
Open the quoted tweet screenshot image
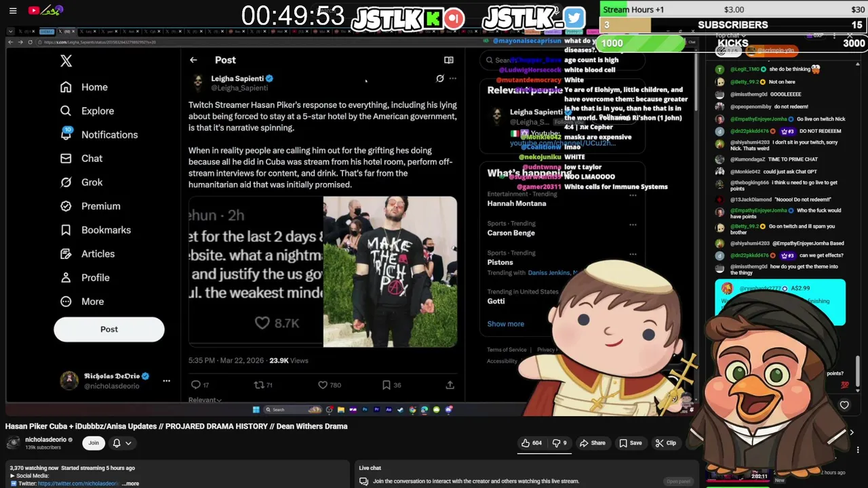coord(256,272)
